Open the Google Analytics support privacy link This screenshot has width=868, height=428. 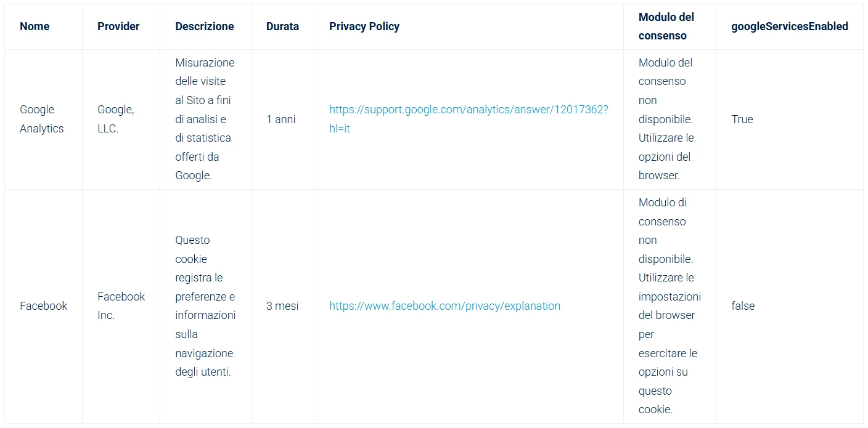point(469,119)
